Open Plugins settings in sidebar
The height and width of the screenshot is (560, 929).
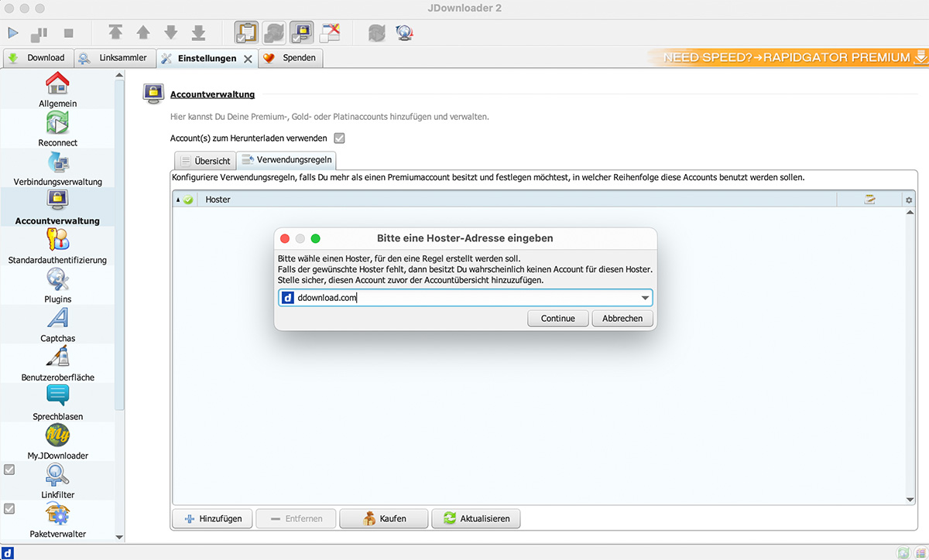point(58,285)
